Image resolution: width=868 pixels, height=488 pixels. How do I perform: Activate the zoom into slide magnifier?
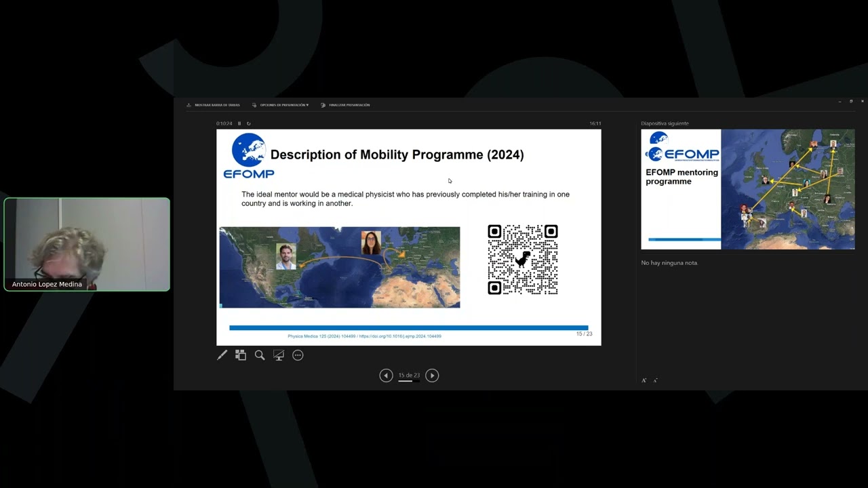point(260,355)
